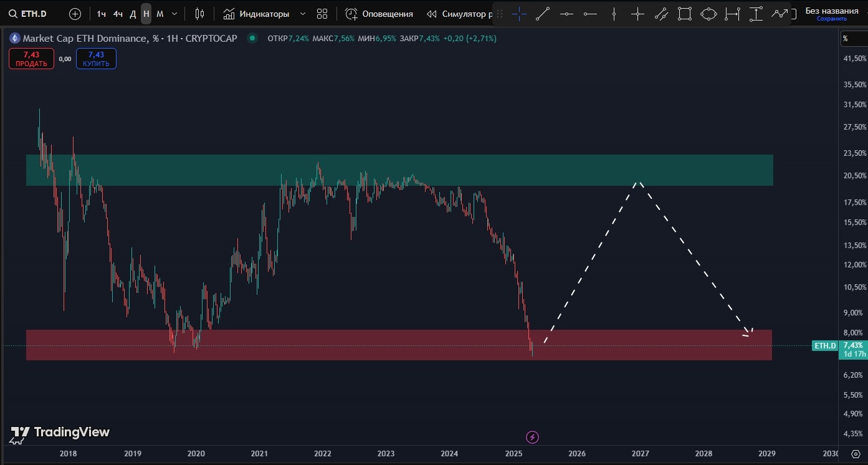Click the purple lightning event marker

532,437
